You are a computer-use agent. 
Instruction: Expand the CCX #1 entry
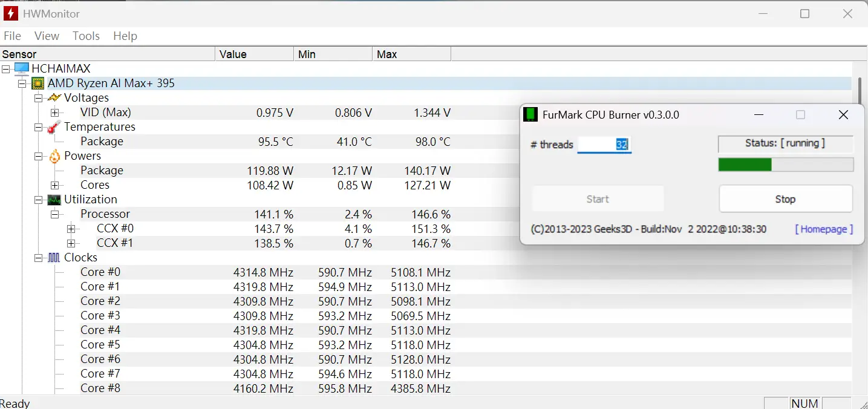click(71, 243)
